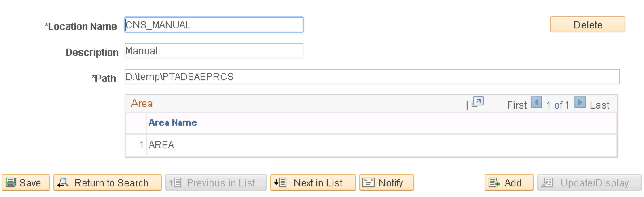Click the Area grid title
This screenshot has width=644, height=197.
pos(142,103)
